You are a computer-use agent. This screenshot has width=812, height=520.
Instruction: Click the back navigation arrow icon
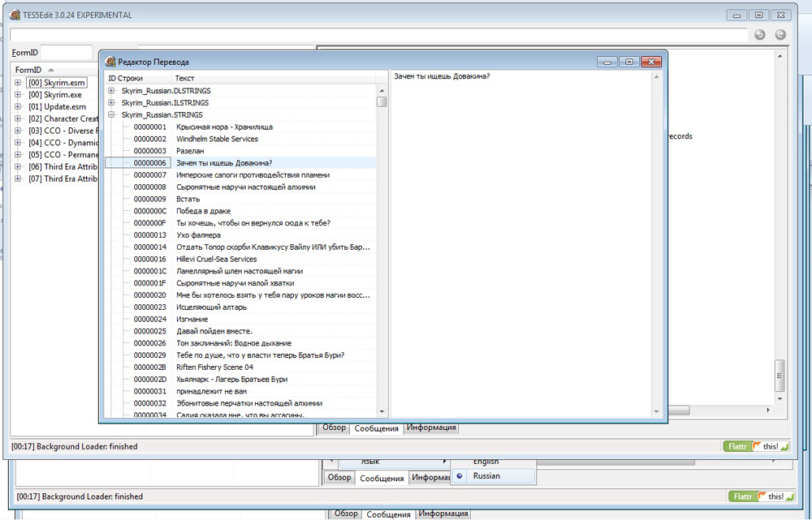[x=761, y=34]
